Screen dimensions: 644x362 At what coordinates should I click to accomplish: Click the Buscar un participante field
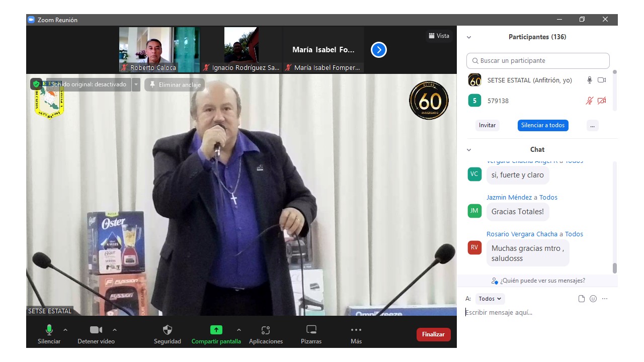coord(538,61)
